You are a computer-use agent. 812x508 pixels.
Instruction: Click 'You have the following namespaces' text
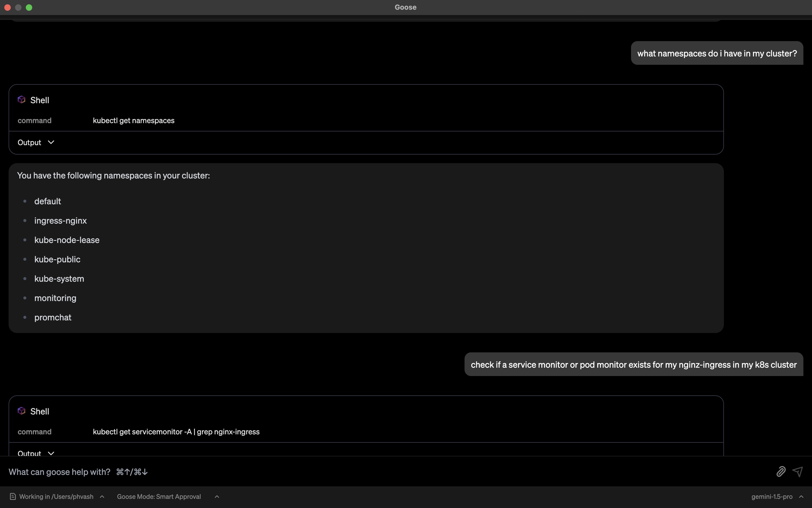click(x=113, y=175)
